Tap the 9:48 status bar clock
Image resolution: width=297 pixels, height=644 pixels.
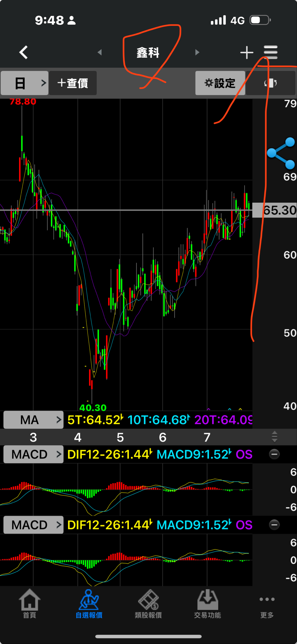click(49, 20)
